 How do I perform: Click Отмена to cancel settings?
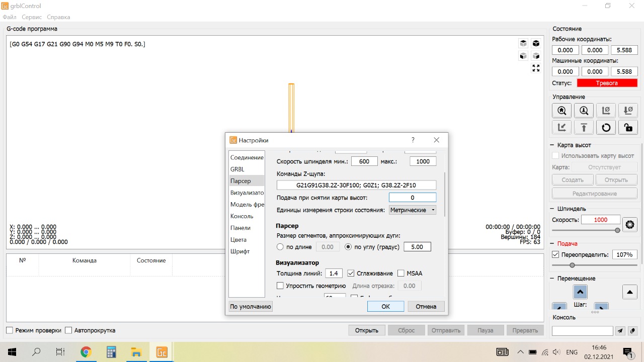click(x=426, y=306)
